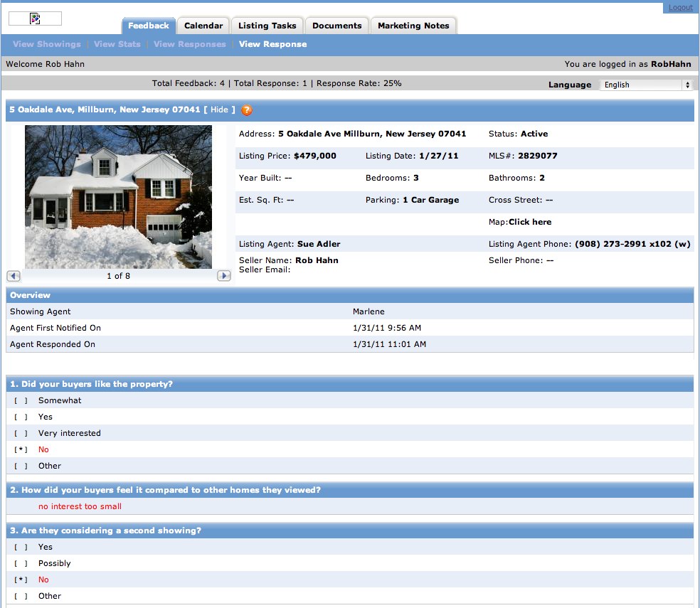The height and width of the screenshot is (608, 700).
Task: Click the 'Agent First Notified On' label
Action: 55,328
